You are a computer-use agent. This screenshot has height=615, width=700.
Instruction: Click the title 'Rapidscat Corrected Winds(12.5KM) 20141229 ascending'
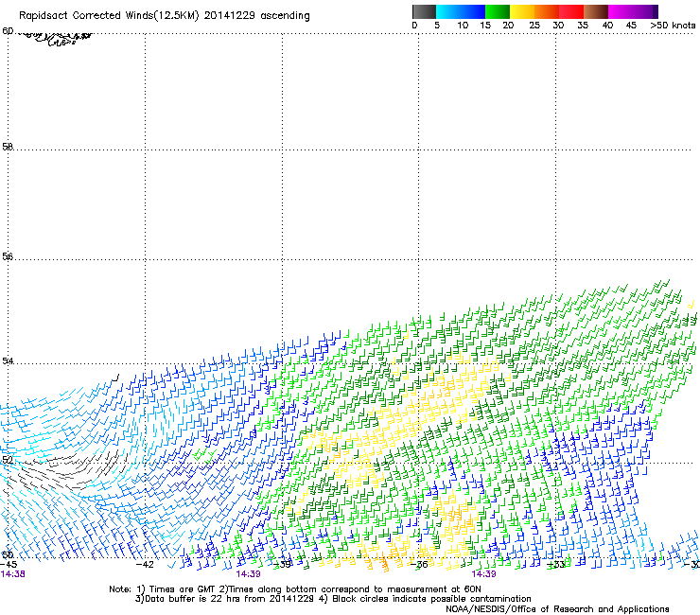[x=165, y=16]
